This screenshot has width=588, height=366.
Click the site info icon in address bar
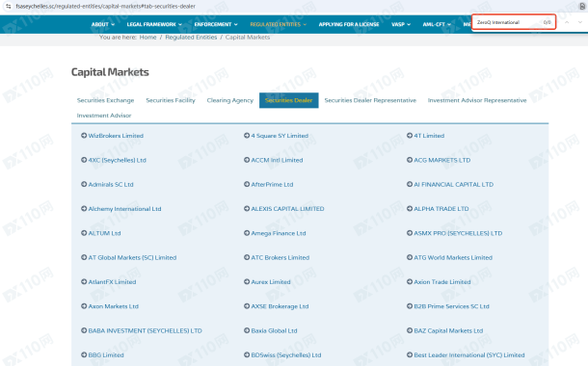tap(9, 6)
